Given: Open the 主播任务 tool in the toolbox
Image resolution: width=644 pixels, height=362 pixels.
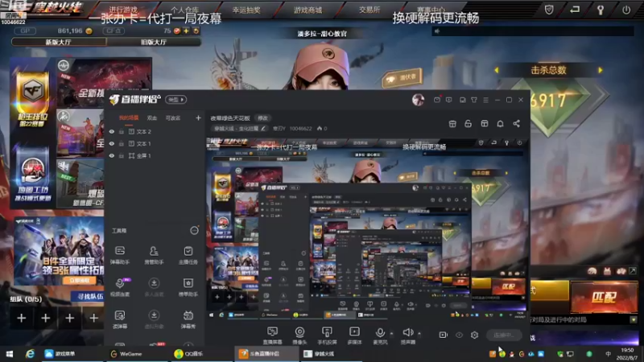Looking at the screenshot, I should point(188,255).
